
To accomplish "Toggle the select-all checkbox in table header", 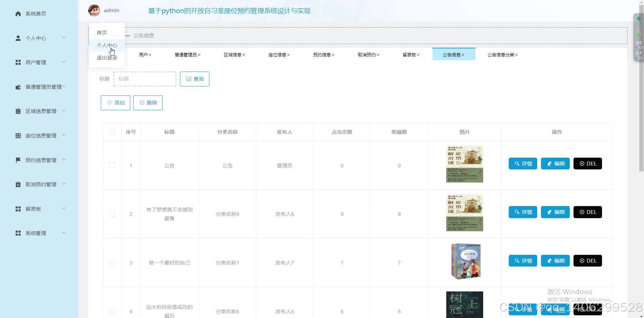I will click(x=112, y=132).
